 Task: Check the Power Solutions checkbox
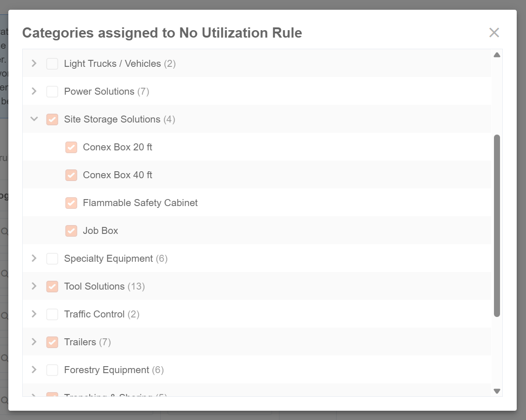click(x=52, y=91)
